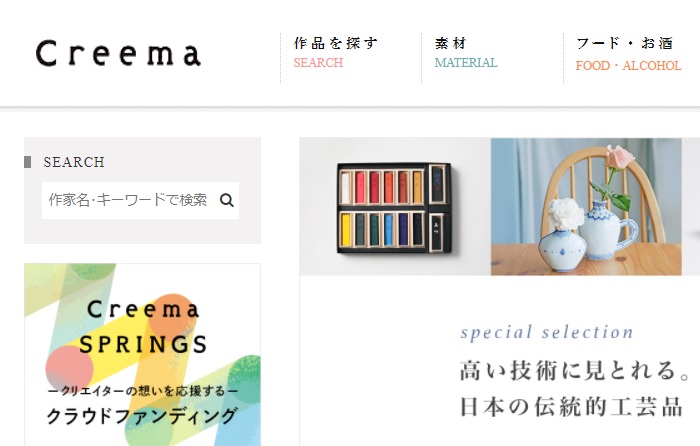
Task: Select the pink SEARCH label under 作品を探す
Action: tap(318, 63)
